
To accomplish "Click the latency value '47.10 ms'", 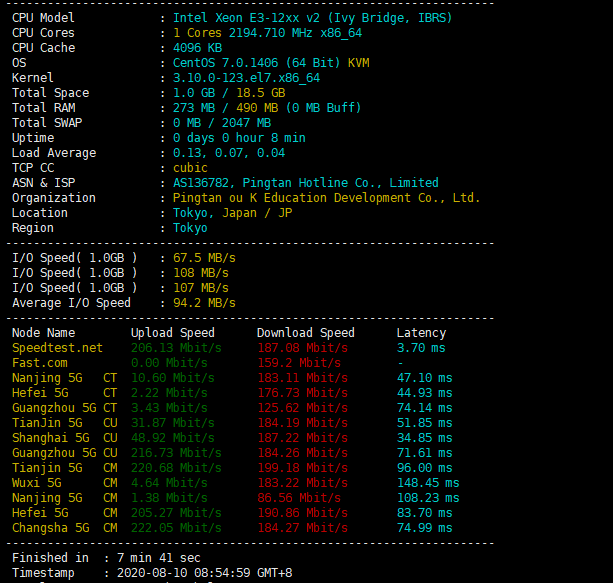I will coord(425,378).
